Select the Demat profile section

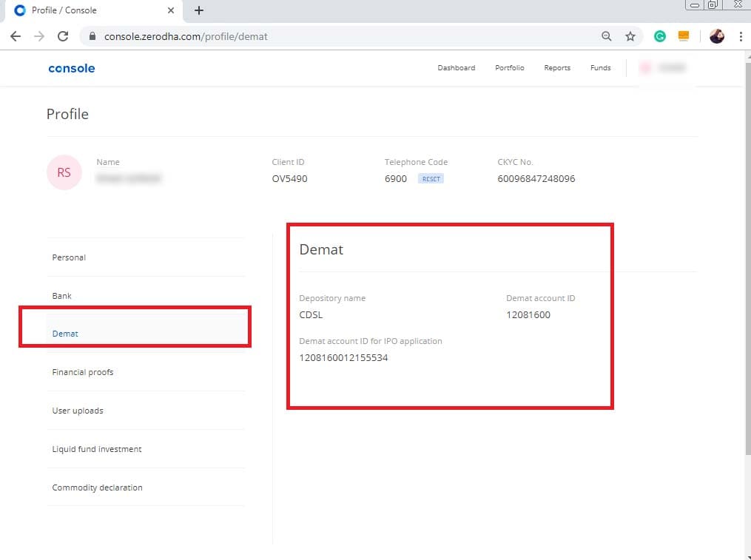click(x=146, y=334)
